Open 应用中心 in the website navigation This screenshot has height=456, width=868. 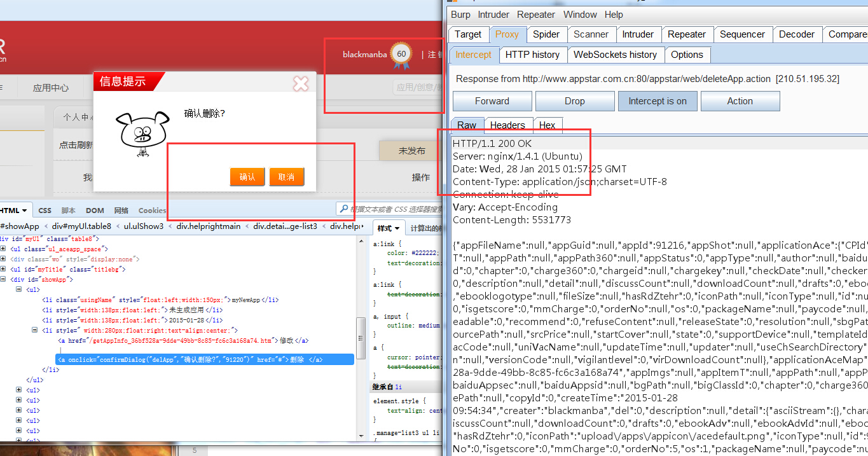click(51, 88)
